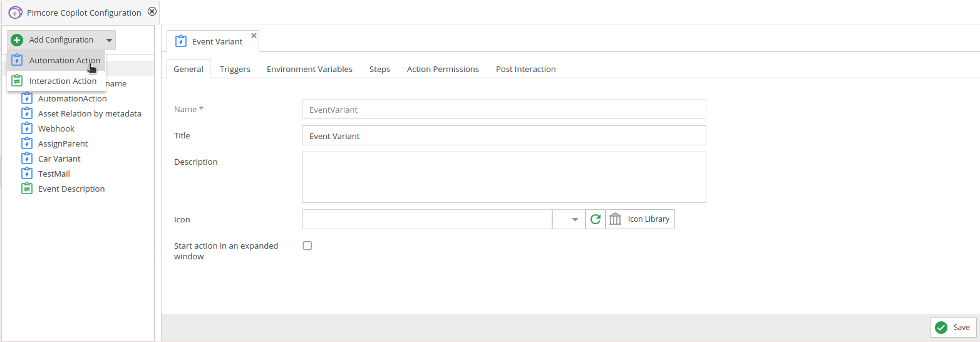Open the Webhook configuration
The height and width of the screenshot is (342, 980).
coord(56,128)
